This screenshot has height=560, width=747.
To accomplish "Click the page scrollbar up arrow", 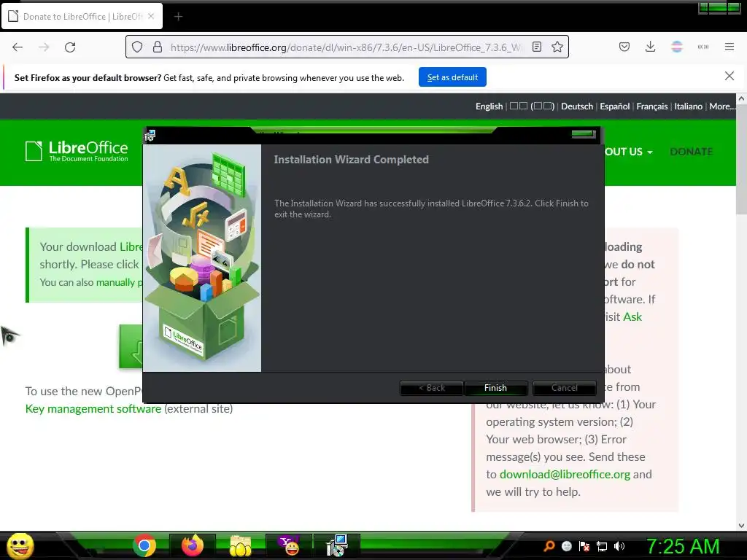I will [741, 98].
